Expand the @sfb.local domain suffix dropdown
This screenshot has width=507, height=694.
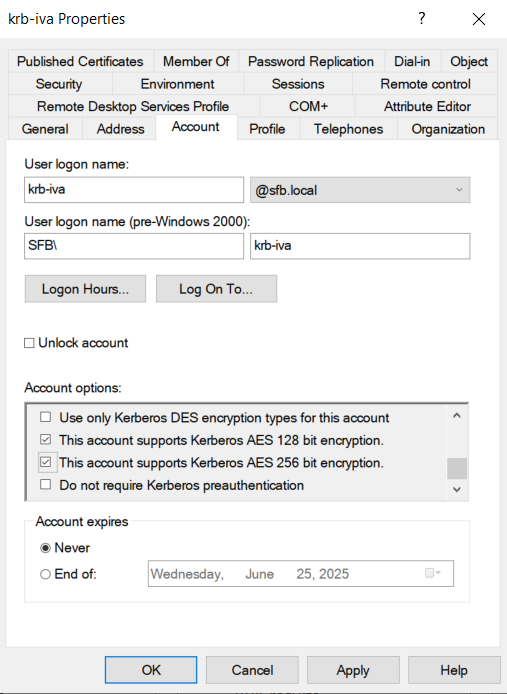(x=360, y=190)
